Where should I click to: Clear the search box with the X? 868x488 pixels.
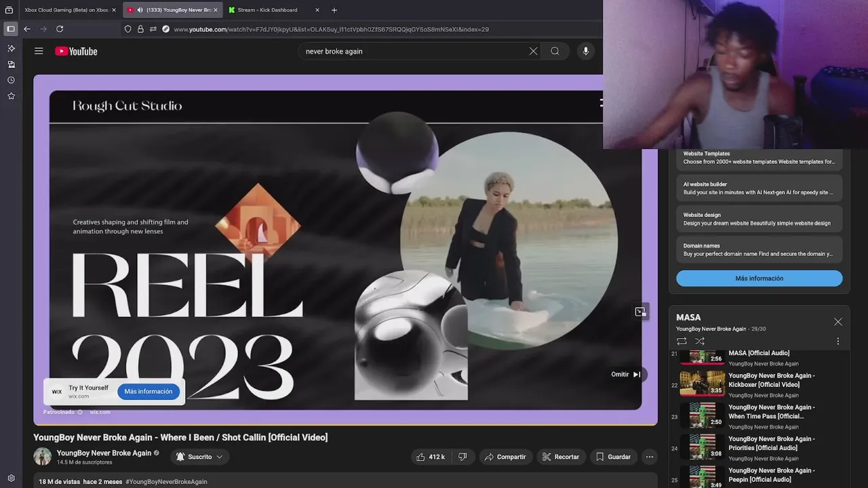click(533, 51)
